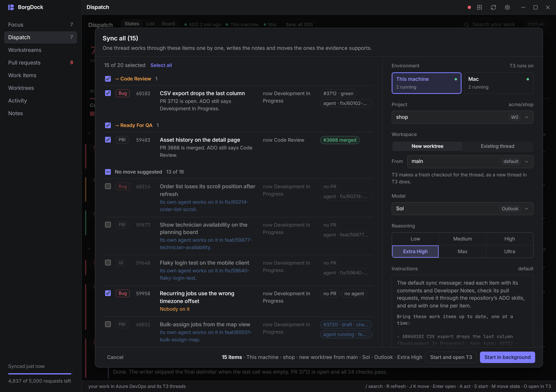The width and height of the screenshot is (556, 392).
Task: Click Start and open T3 button
Action: click(451, 357)
